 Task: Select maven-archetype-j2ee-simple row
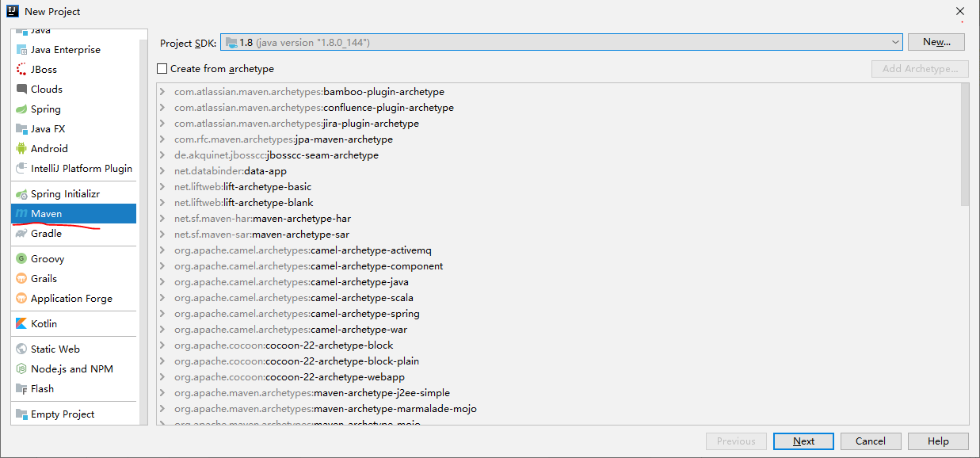(x=559, y=393)
